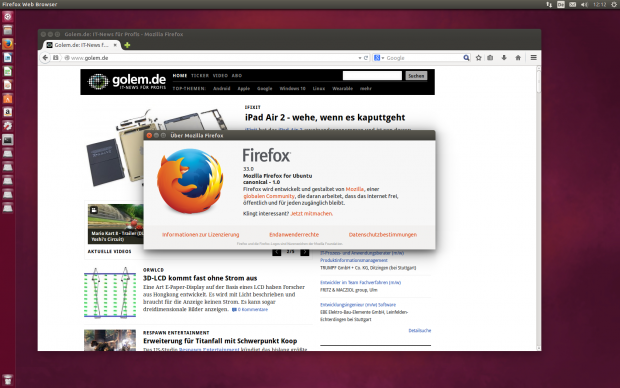Screen dimensions: 620x388
Task: Click TICKER in golem.de navigation
Action: (200, 76)
